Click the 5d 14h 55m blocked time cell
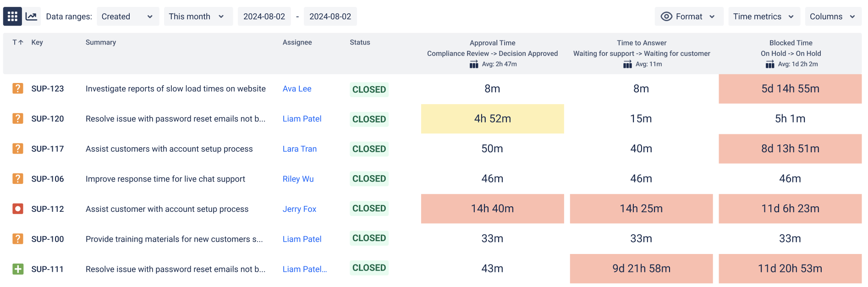 pos(791,89)
